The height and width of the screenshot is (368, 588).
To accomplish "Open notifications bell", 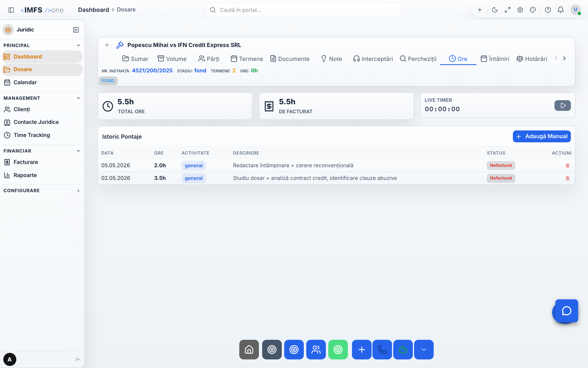I will 561,10.
